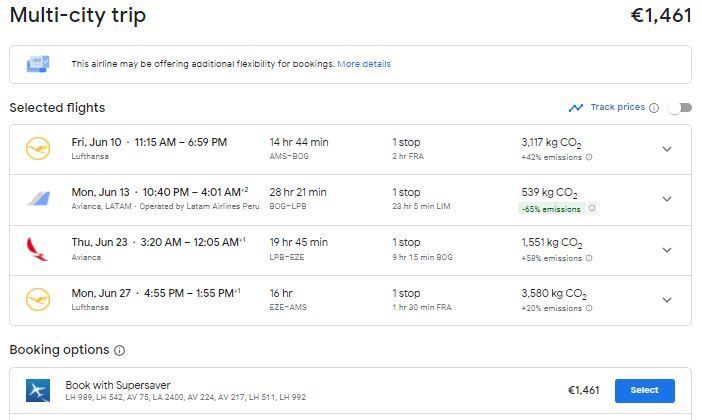Click the Track prices label
The height and width of the screenshot is (420, 702).
pyautogui.click(x=617, y=108)
